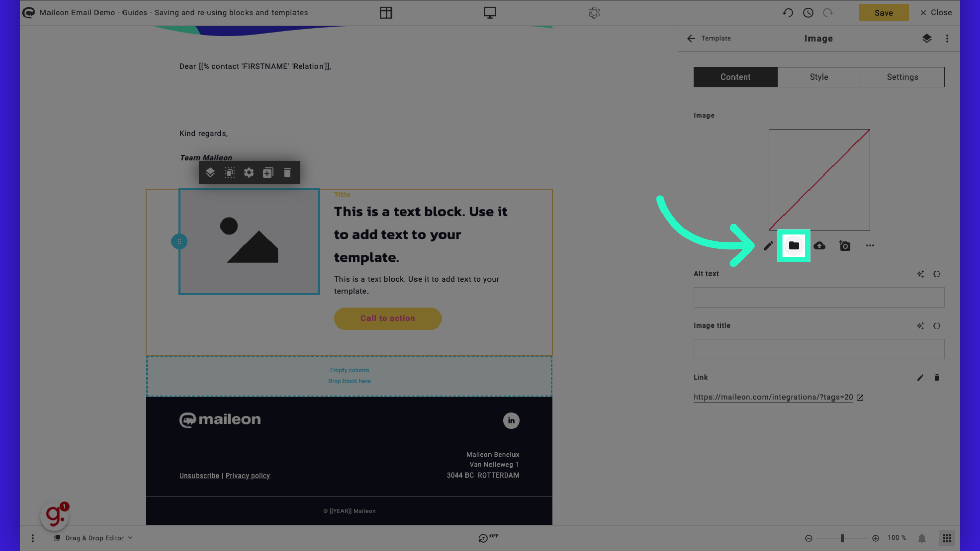The height and width of the screenshot is (551, 980).
Task: Click the more options icon near image tools
Action: pyautogui.click(x=870, y=245)
